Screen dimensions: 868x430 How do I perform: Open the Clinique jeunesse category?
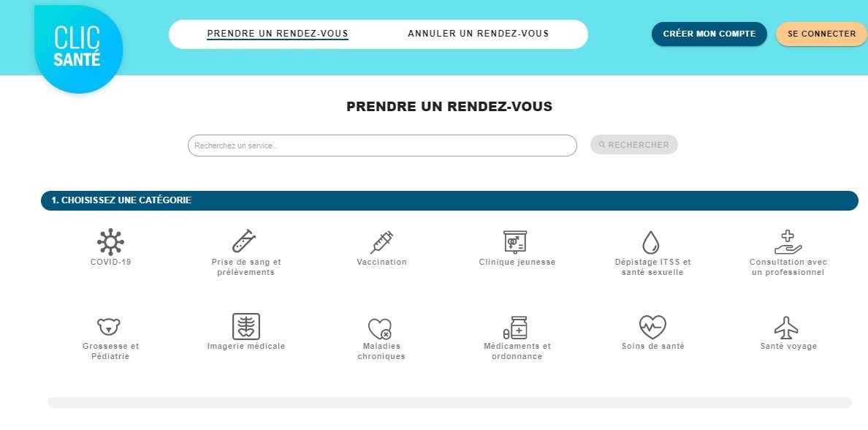point(517,241)
